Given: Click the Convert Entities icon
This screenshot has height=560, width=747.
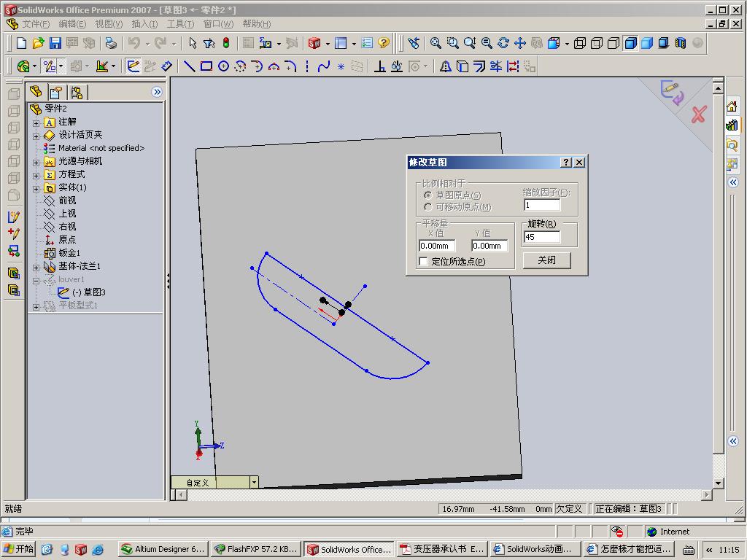Looking at the screenshot, I should click(x=462, y=66).
